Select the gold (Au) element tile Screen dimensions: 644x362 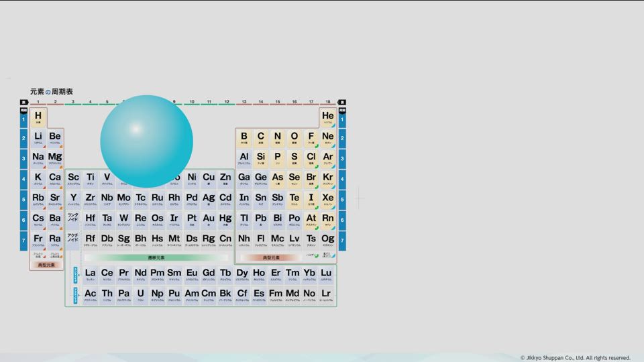click(x=209, y=220)
